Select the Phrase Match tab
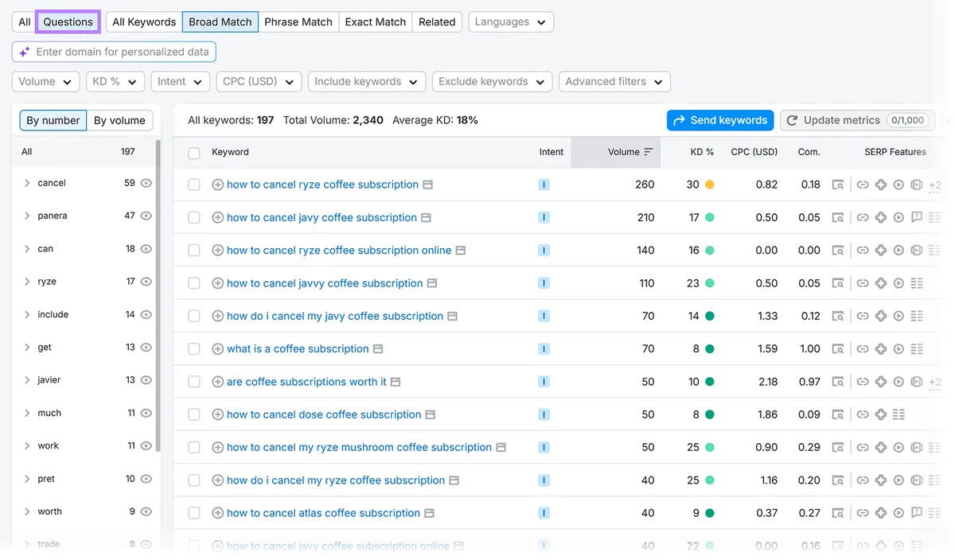Image resolution: width=955 pixels, height=560 pixels. tap(298, 22)
